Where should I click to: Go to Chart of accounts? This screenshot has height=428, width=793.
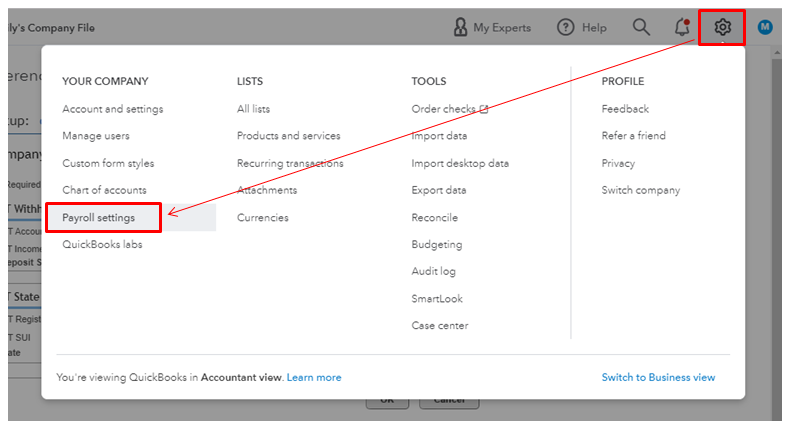point(104,190)
